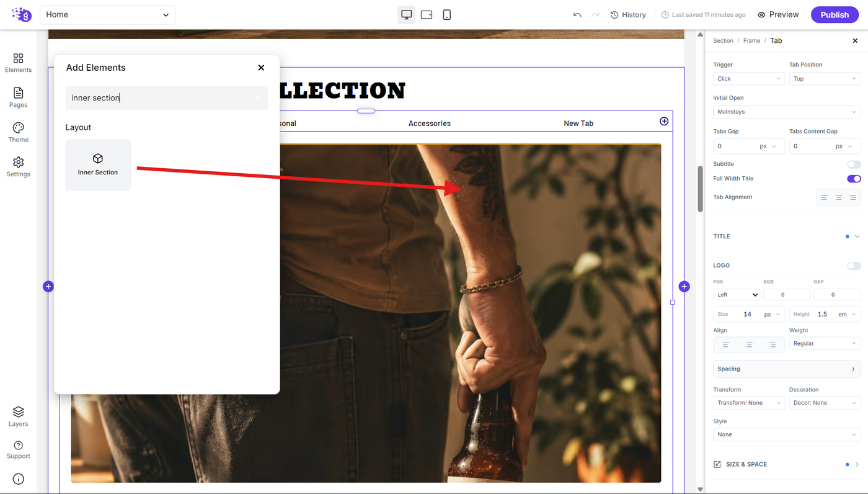Select the Inner Section layout element
868x494 pixels.
pyautogui.click(x=98, y=165)
